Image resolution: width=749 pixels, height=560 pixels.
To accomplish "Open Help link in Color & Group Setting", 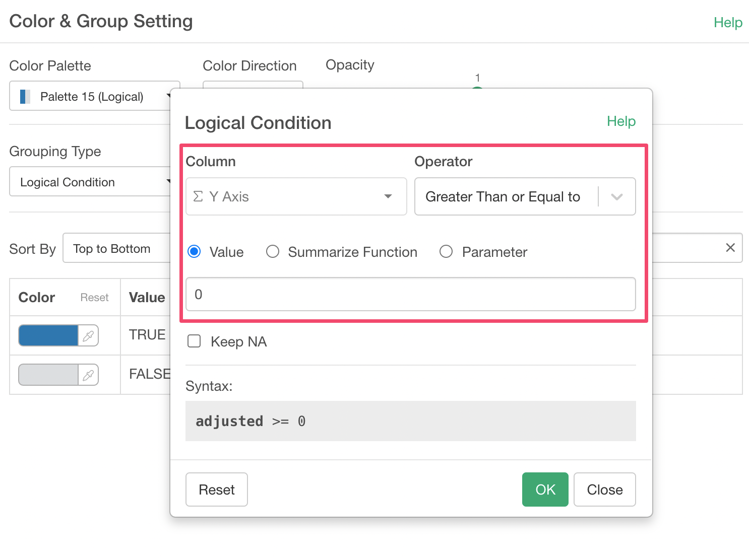I will pos(728,23).
